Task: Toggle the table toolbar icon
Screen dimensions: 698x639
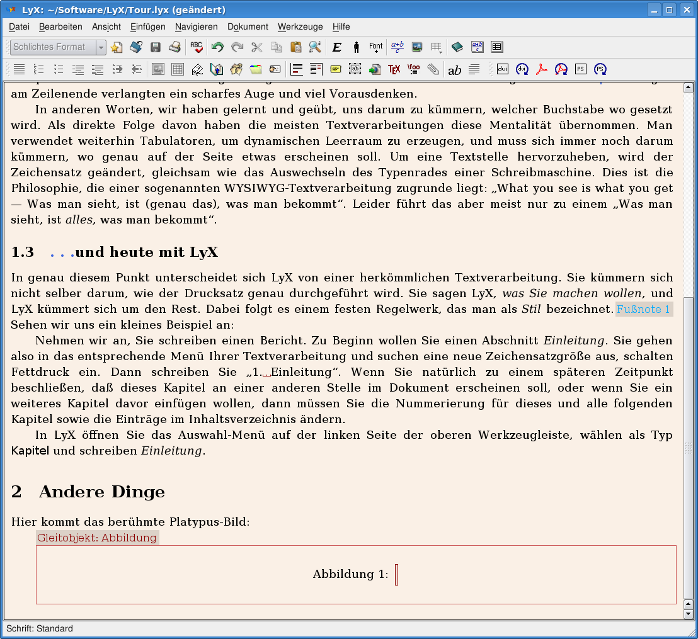Action: click(497, 47)
